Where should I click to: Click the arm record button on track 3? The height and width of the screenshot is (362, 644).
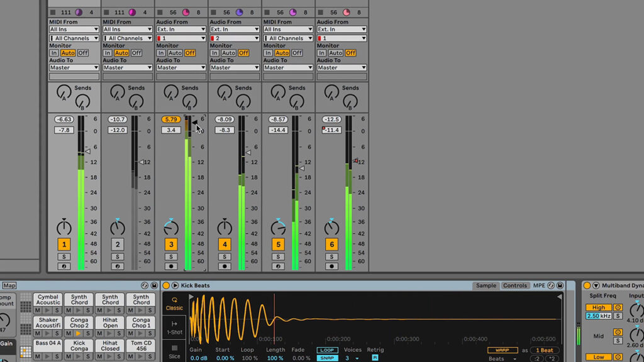[171, 266]
